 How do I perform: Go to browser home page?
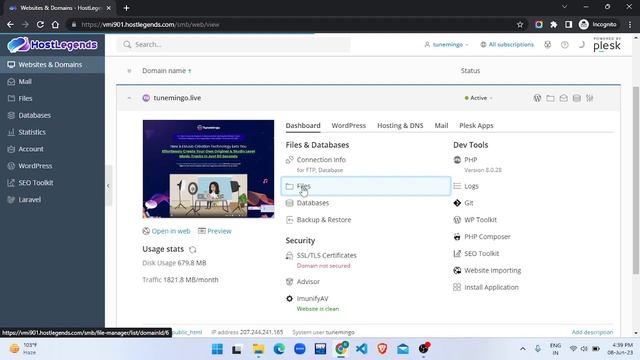click(55, 24)
